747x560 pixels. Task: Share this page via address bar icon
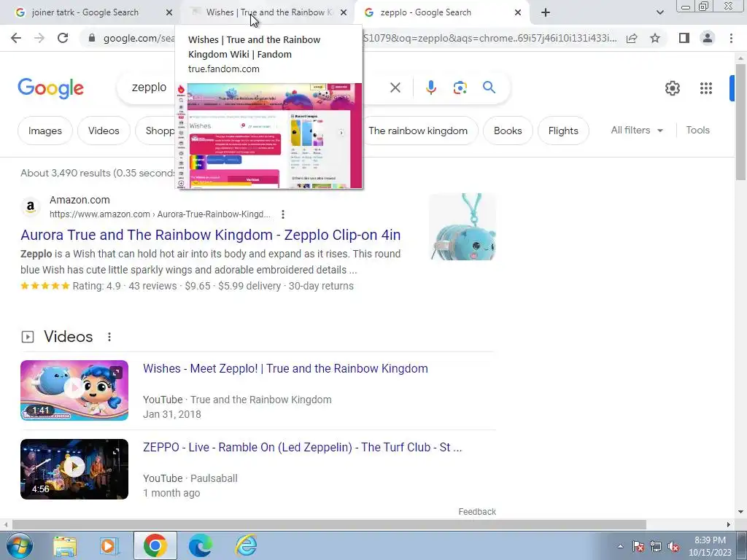tap(632, 38)
